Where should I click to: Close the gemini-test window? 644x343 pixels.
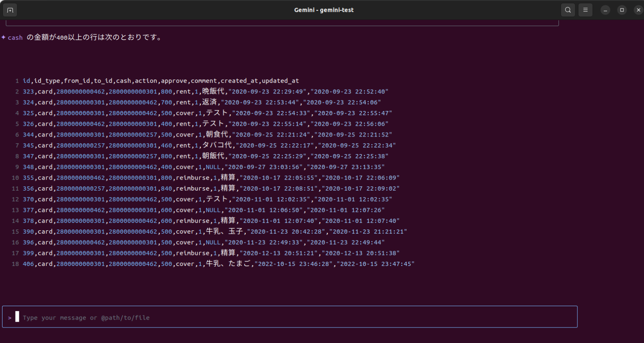tap(638, 10)
